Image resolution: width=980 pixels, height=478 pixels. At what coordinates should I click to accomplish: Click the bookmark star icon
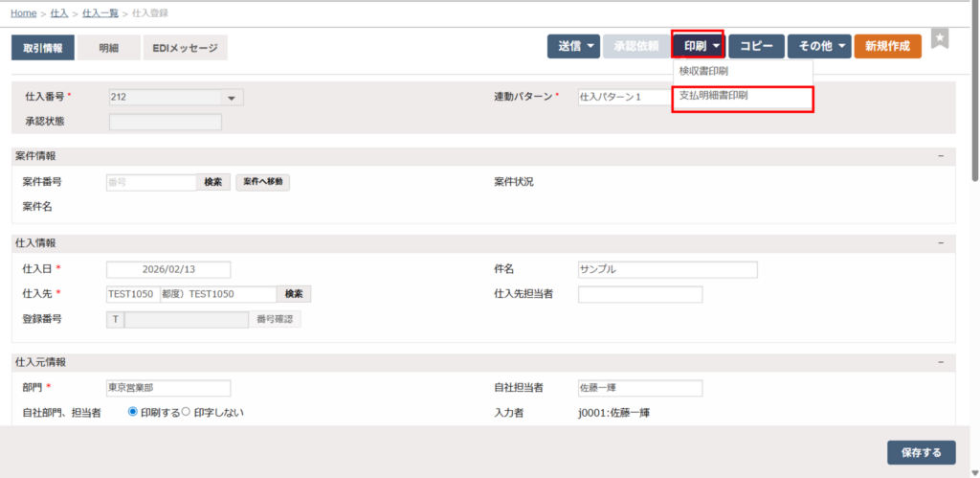pos(940,38)
